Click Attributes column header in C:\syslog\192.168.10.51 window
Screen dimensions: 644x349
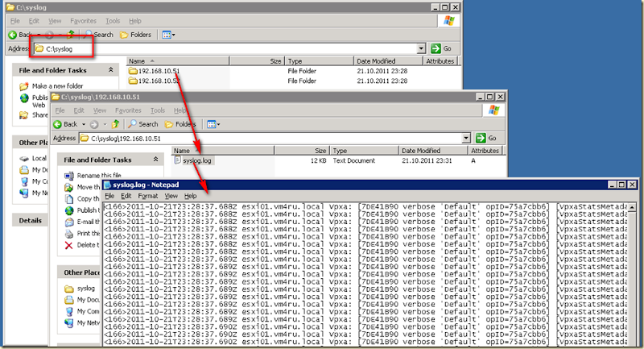[485, 151]
